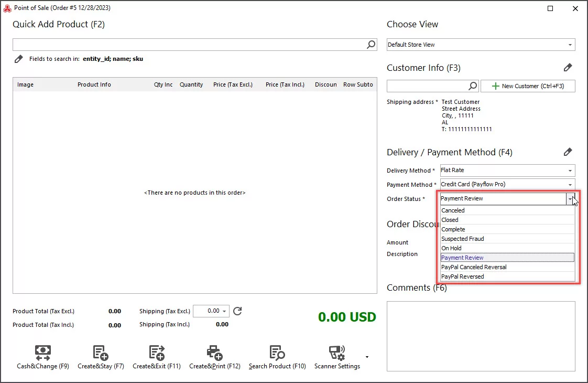Viewport: 588px width, 383px height.
Task: Toggle the Order Status dropdown arrow
Action: (570, 199)
